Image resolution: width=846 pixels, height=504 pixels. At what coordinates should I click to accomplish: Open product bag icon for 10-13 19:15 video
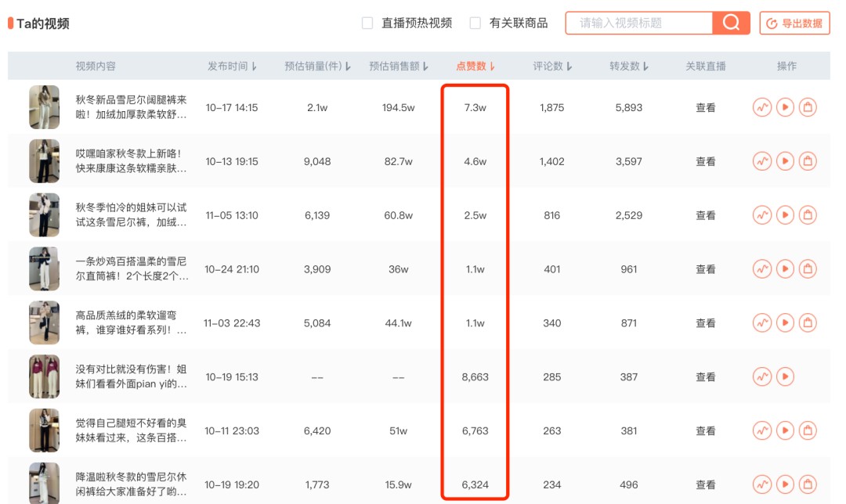[x=808, y=161]
